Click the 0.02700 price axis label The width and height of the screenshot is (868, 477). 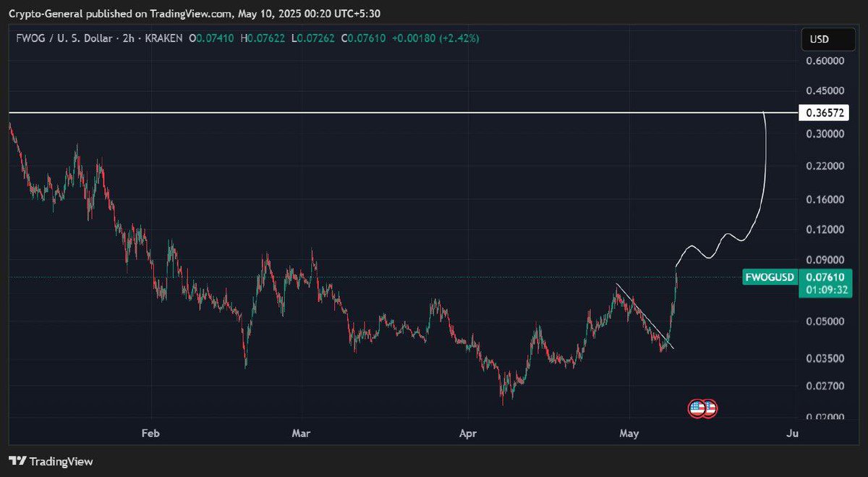(824, 386)
